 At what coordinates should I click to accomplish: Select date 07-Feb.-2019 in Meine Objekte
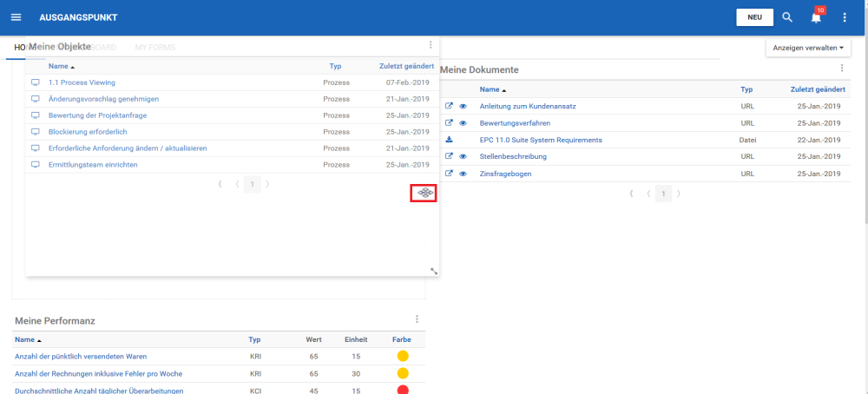tap(407, 82)
